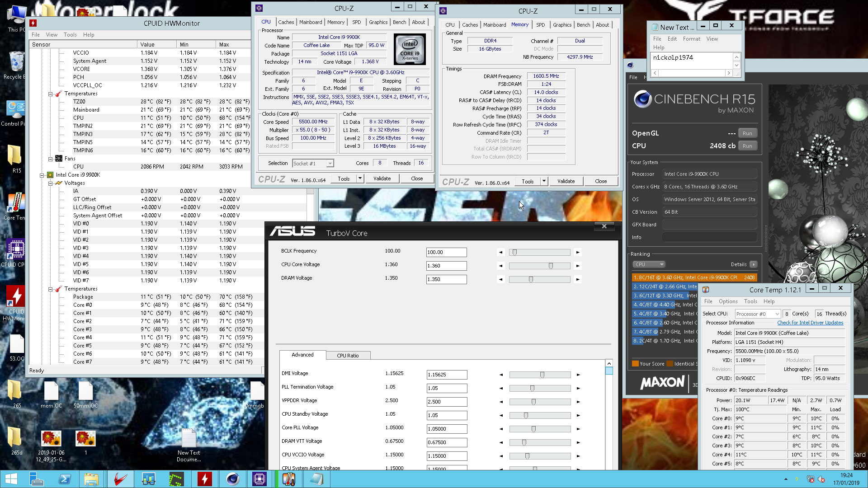Open the 265d folder on the desktop

16,441
